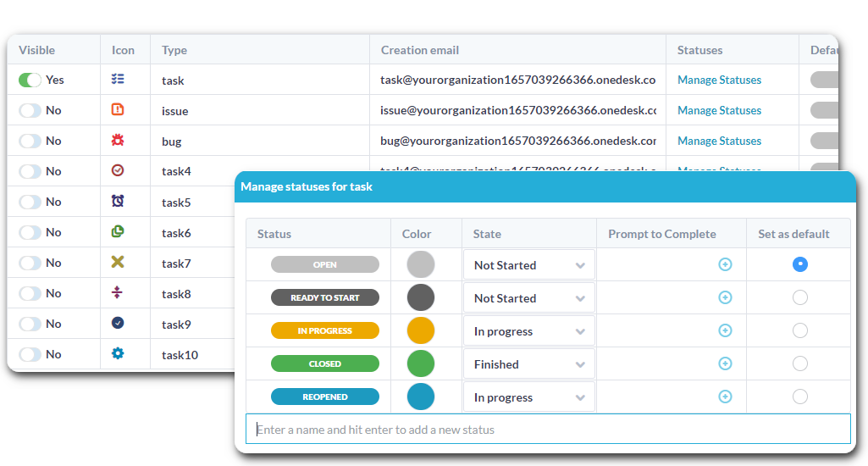The image size is (868, 466).
Task: Select the issue creation email cell
Action: pyautogui.click(x=517, y=110)
